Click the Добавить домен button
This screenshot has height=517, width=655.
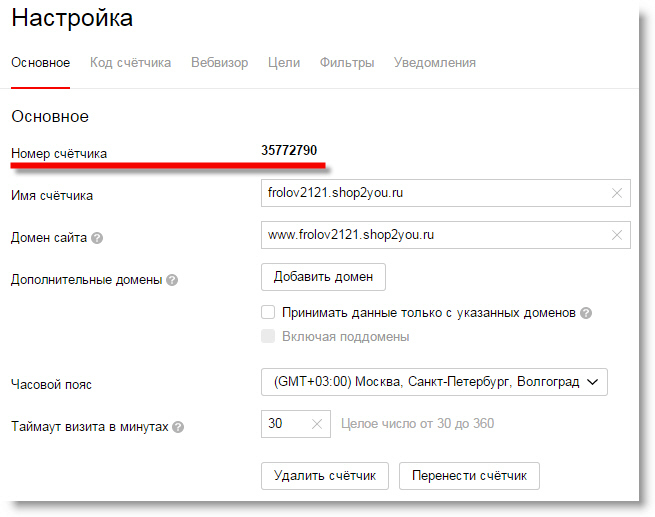323,277
